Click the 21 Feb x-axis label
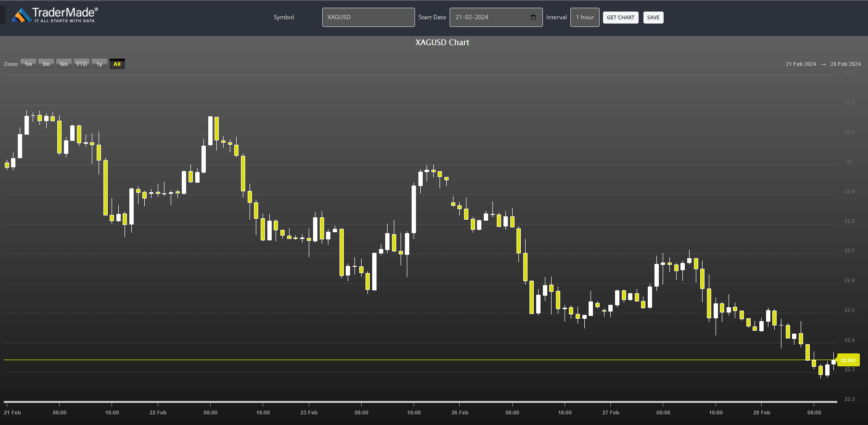The height and width of the screenshot is (425, 868). pyautogui.click(x=13, y=412)
